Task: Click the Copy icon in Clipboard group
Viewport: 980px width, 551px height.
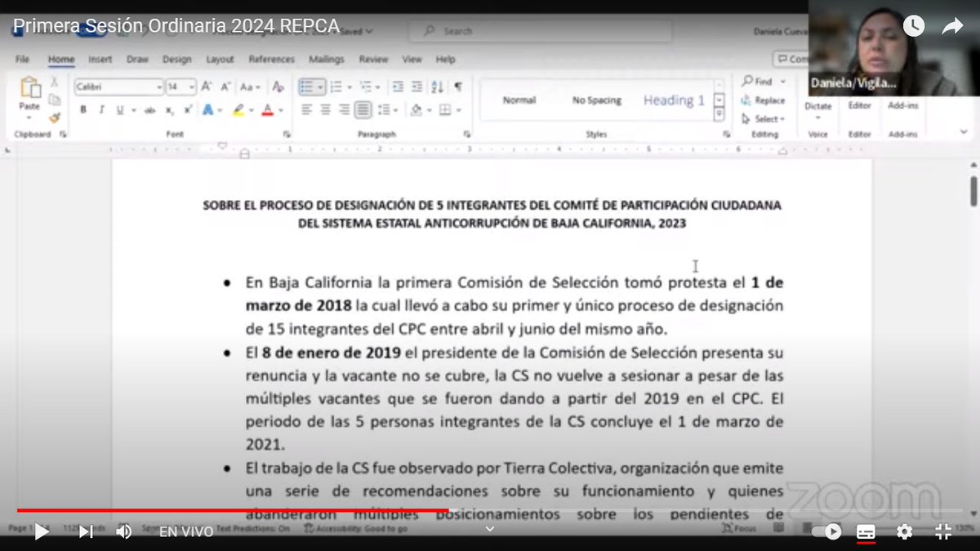Action: [x=55, y=100]
